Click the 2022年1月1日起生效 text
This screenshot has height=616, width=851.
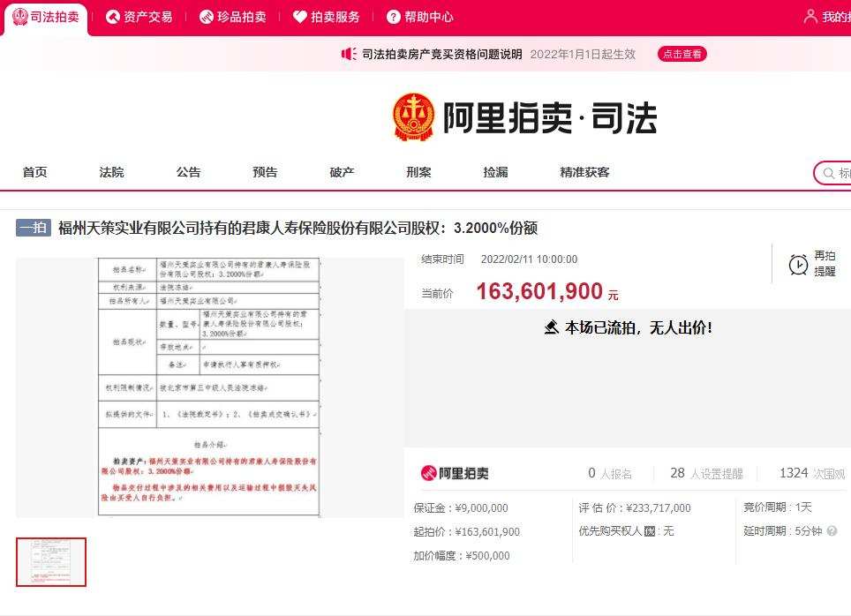pyautogui.click(x=583, y=54)
